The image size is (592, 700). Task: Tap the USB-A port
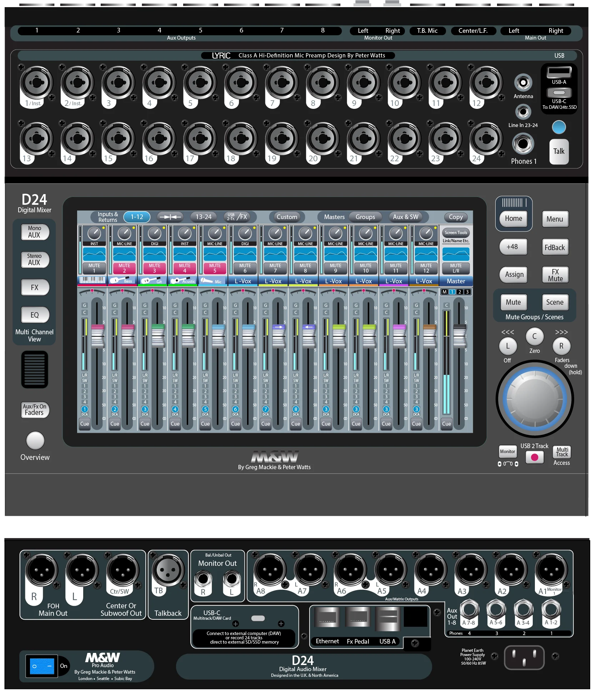559,72
